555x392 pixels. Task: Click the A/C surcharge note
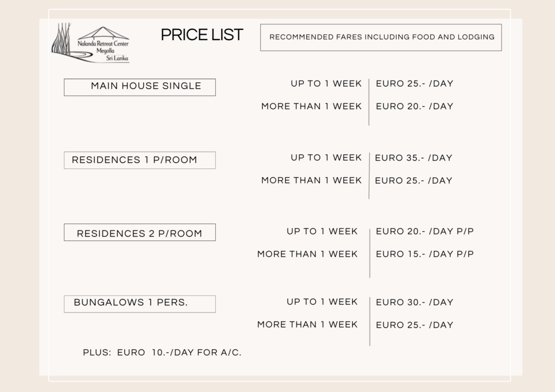click(x=162, y=352)
